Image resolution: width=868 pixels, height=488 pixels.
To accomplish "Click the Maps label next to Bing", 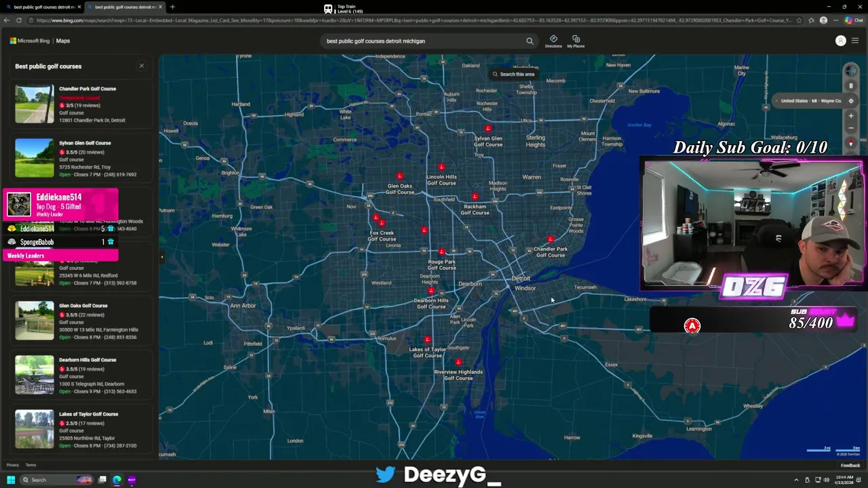I will (63, 41).
